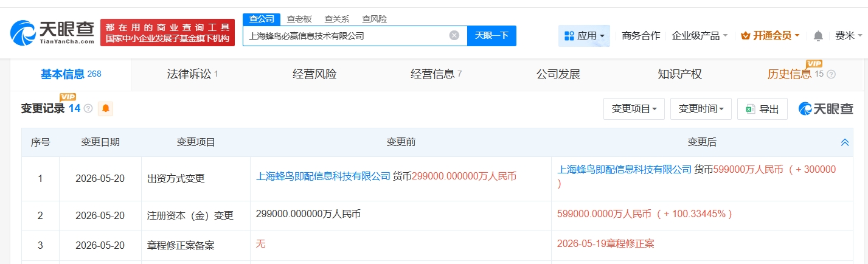The width and height of the screenshot is (868, 264).
Task: Click the help icon next to 变更记录 14
Action: (x=88, y=108)
